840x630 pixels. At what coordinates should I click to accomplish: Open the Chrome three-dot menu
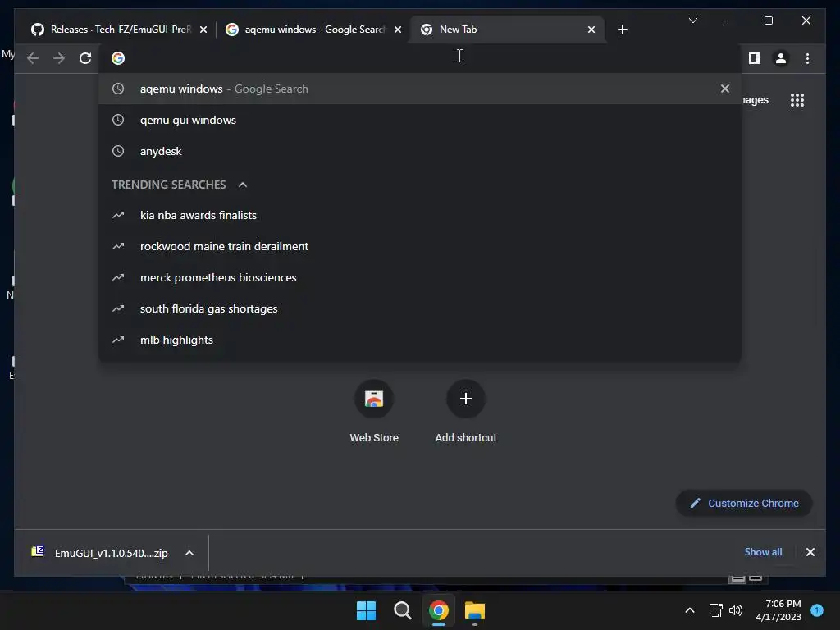point(807,58)
